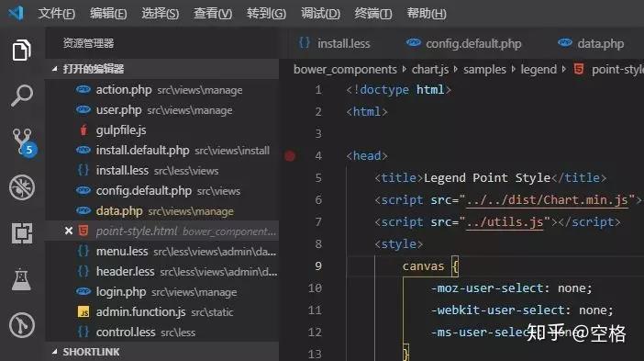Image resolution: width=644 pixels, height=361 pixels.
Task: Click the PHP icon beside data.php in list
Action: pyautogui.click(x=83, y=210)
